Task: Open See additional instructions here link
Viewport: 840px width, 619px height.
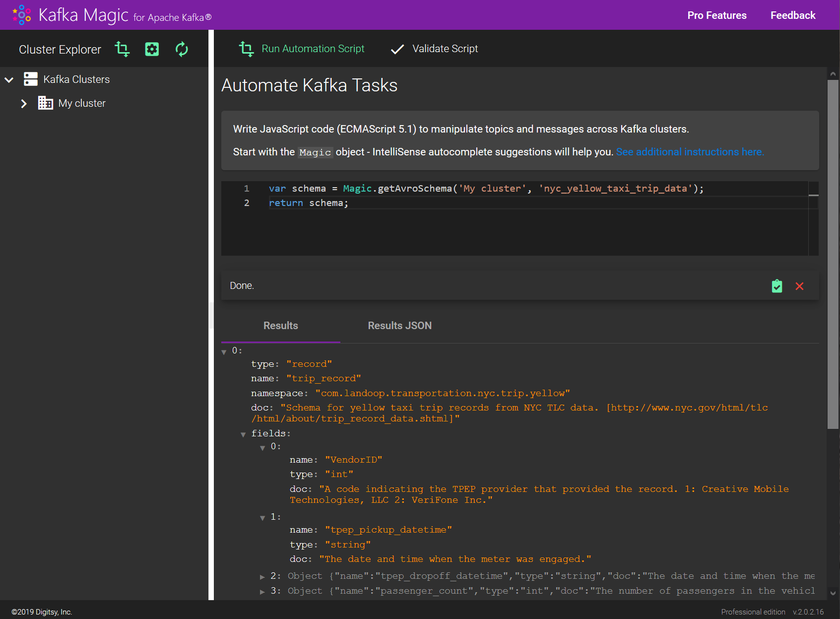Action: tap(690, 152)
